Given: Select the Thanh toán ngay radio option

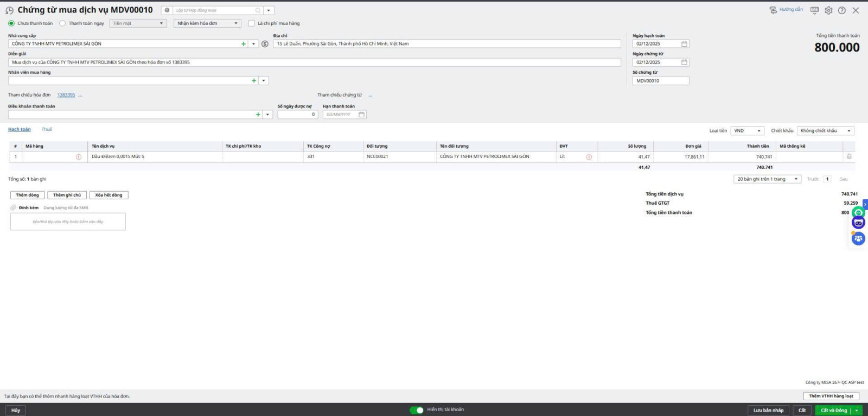Looking at the screenshot, I should pos(62,23).
